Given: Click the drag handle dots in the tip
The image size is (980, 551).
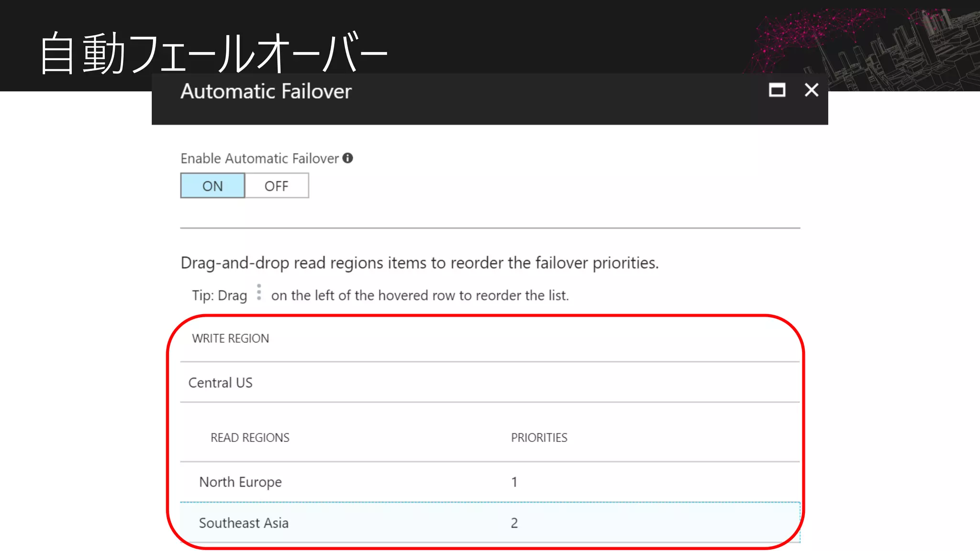Looking at the screenshot, I should (259, 292).
